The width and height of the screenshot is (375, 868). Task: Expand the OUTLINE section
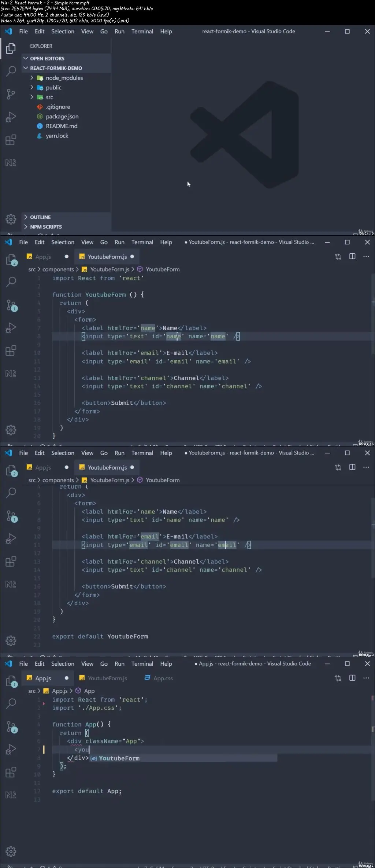26,217
